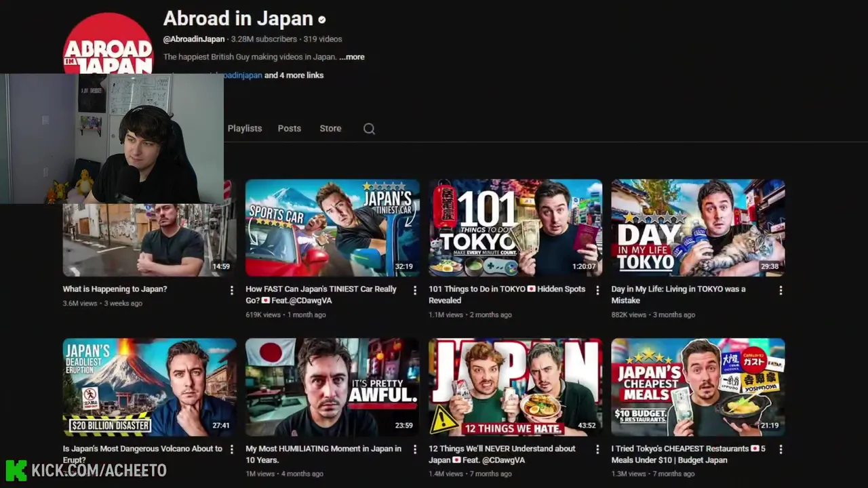The height and width of the screenshot is (488, 868).
Task: Open the Japan's Cheapest Meals thumbnail
Action: coord(698,387)
